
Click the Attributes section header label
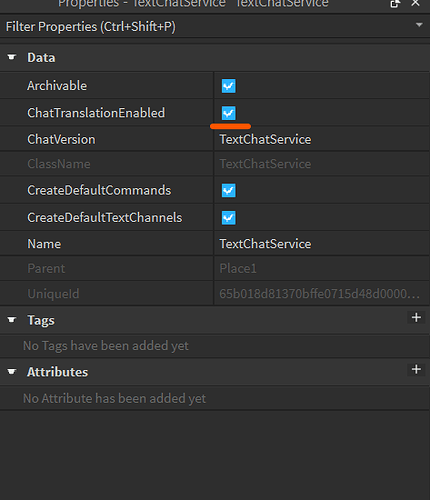point(58,372)
